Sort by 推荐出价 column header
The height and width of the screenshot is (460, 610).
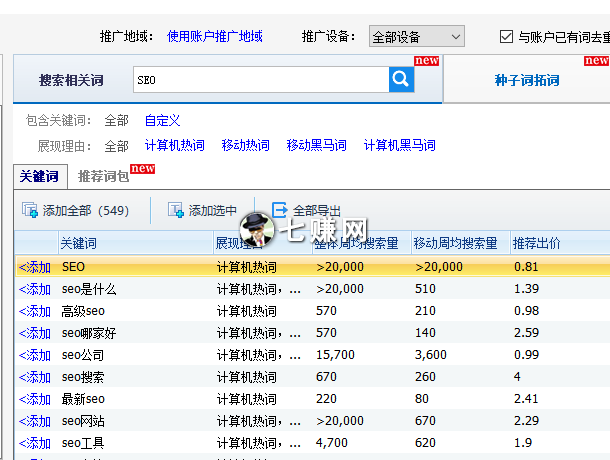[x=560, y=243]
